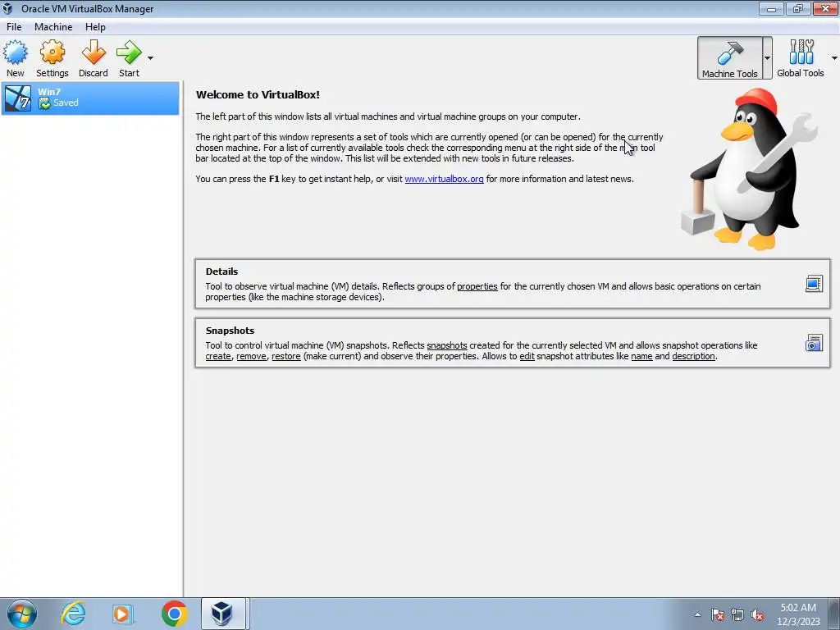840x630 pixels.
Task: Select the Win7 virtual machine entry
Action: 90,98
